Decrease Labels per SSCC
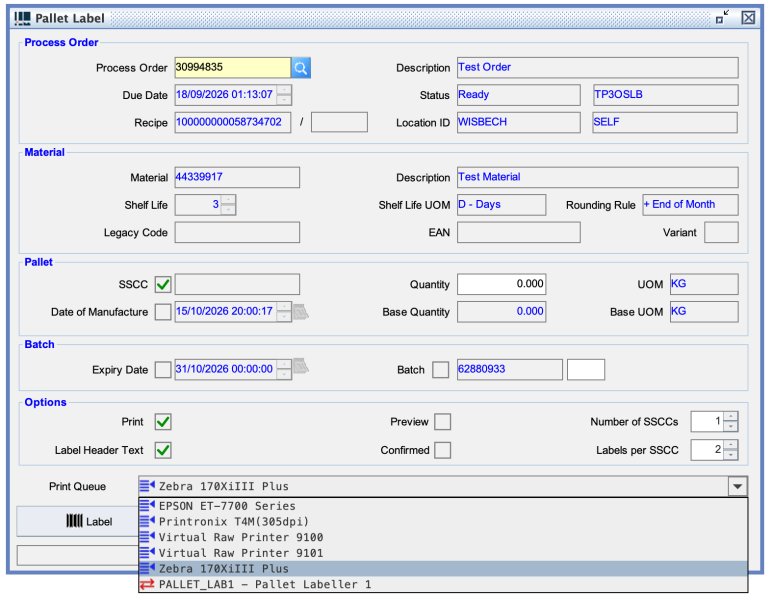 [x=731, y=455]
